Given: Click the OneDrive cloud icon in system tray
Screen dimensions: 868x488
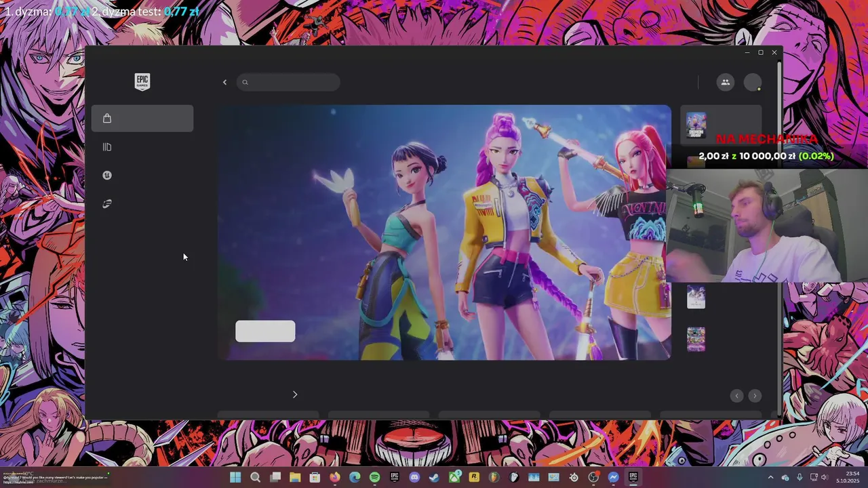Looking at the screenshot, I should point(785,477).
